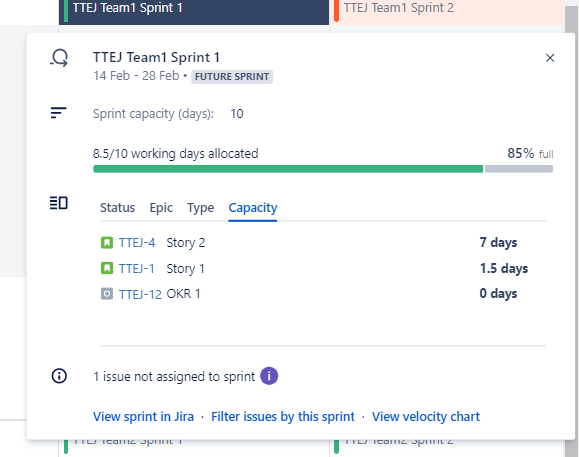This screenshot has width=579, height=457.
Task: Click the issue breakdown list icon
Action: [59, 203]
